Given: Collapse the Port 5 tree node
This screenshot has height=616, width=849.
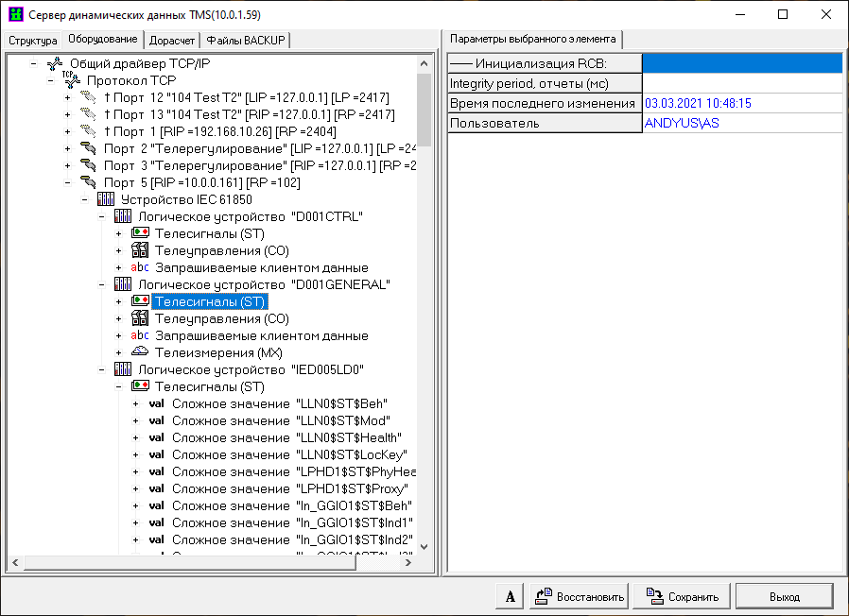Looking at the screenshot, I should pos(67,182).
